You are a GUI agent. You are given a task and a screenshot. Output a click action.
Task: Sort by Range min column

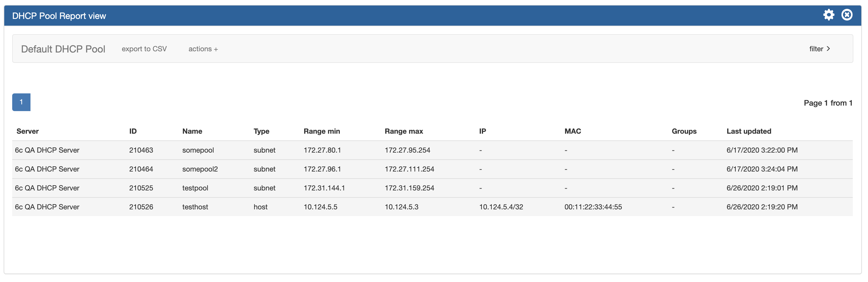322,131
